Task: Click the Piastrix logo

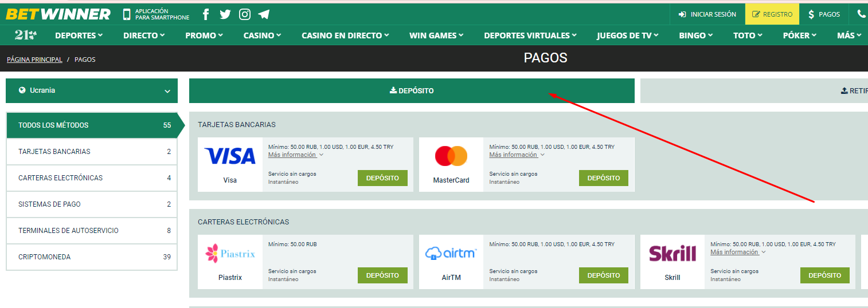Action: 230,253
